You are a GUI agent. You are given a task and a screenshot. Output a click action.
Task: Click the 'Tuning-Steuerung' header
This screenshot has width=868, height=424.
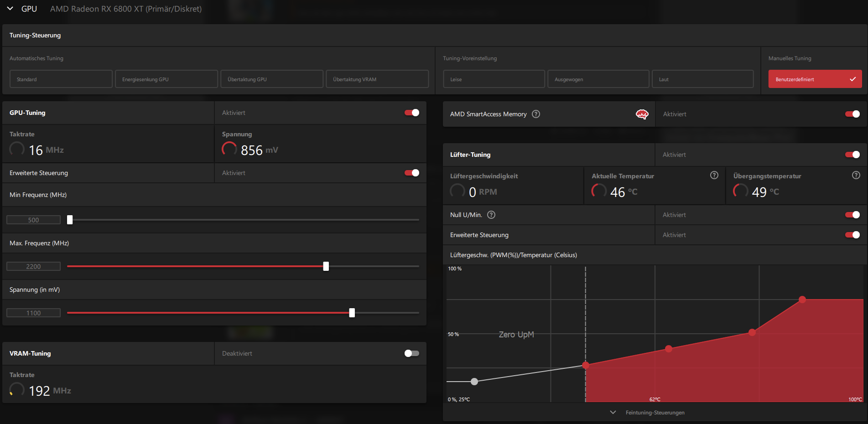pyautogui.click(x=35, y=35)
